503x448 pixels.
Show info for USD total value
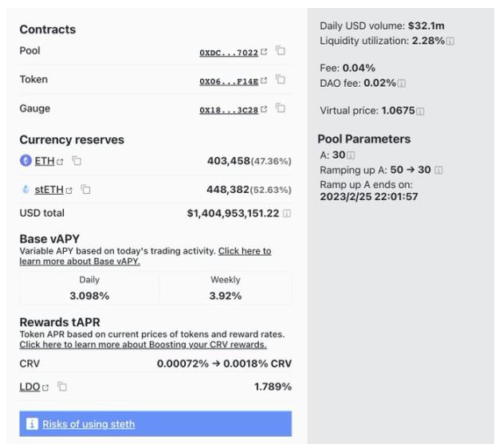click(287, 214)
